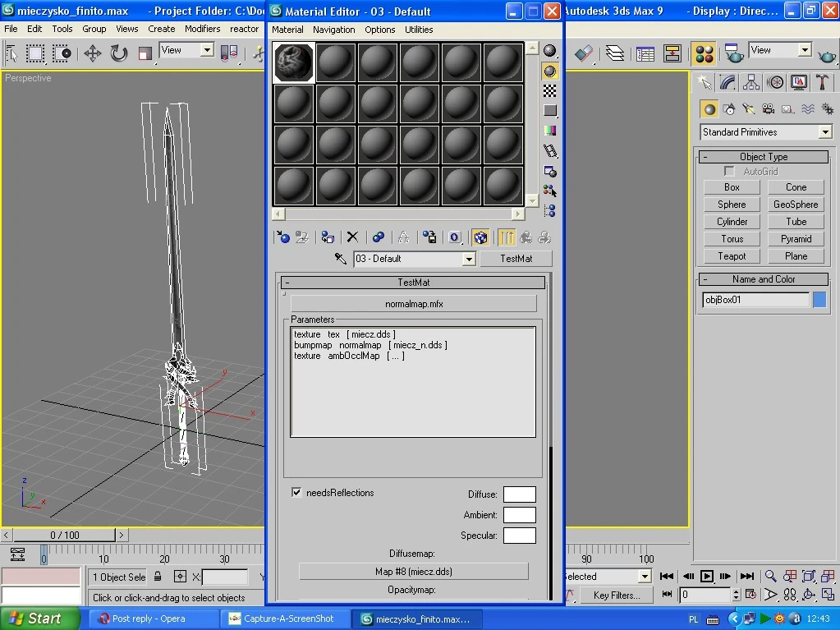This screenshot has width=840, height=630.
Task: Pick material from object with eyedropper
Action: click(x=340, y=259)
